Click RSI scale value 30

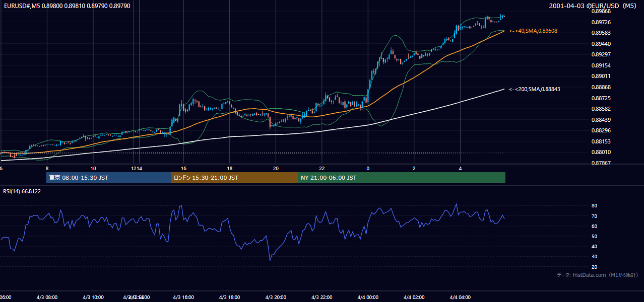(594, 257)
